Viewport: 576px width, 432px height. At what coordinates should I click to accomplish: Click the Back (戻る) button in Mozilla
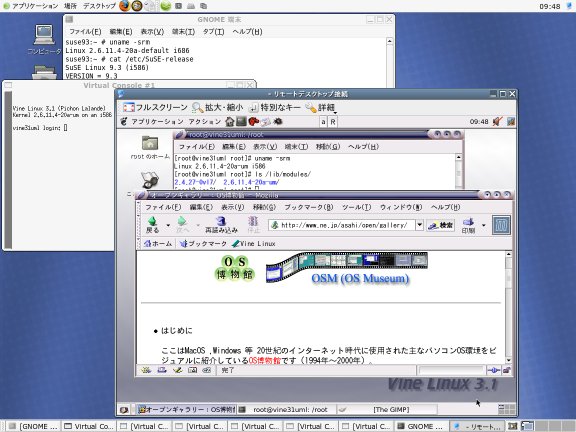[152, 225]
